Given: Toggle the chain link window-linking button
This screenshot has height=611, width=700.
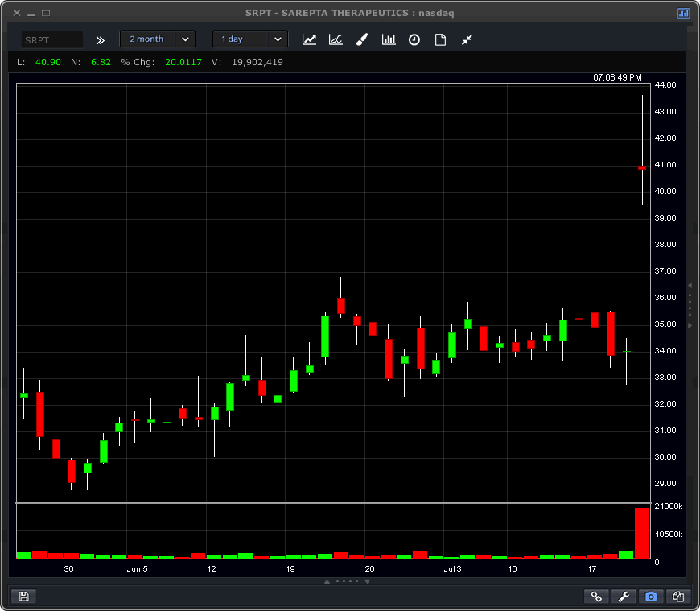Looking at the screenshot, I should pyautogui.click(x=596, y=597).
